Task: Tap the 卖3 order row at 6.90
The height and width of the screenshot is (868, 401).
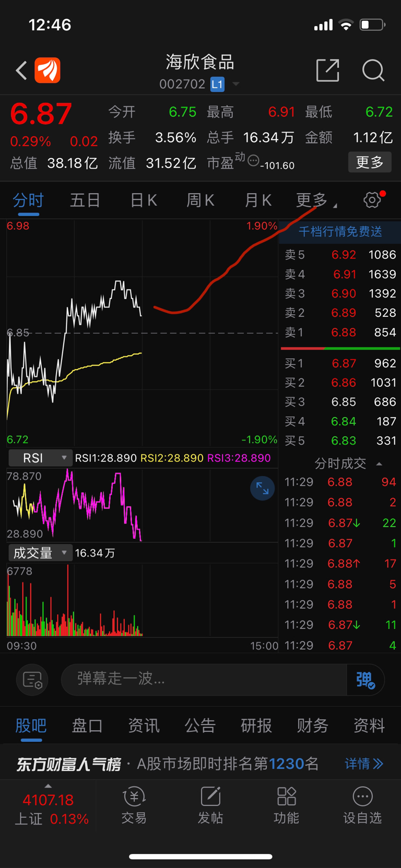Action: [340, 293]
